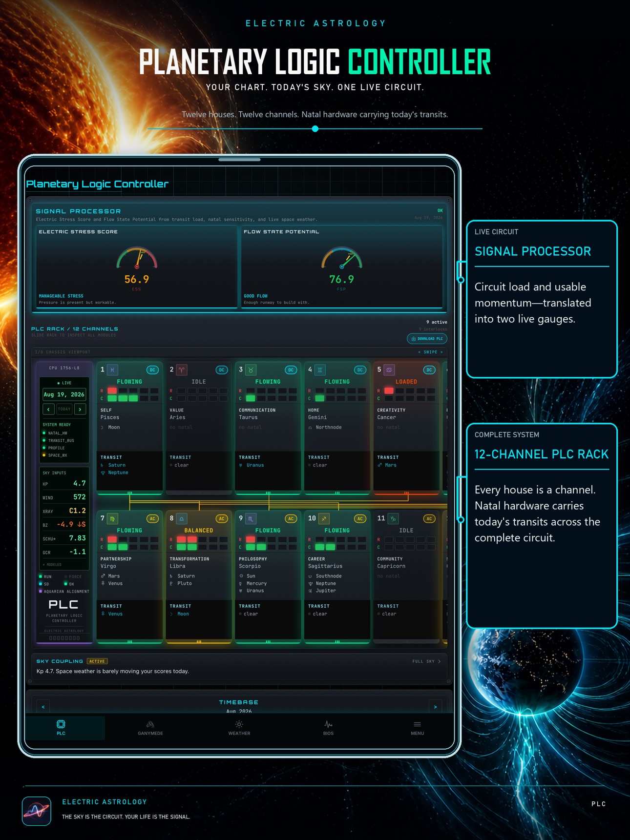Image resolution: width=630 pixels, height=840 pixels.
Task: Select the Cancer icon on channel 5
Action: (389, 370)
